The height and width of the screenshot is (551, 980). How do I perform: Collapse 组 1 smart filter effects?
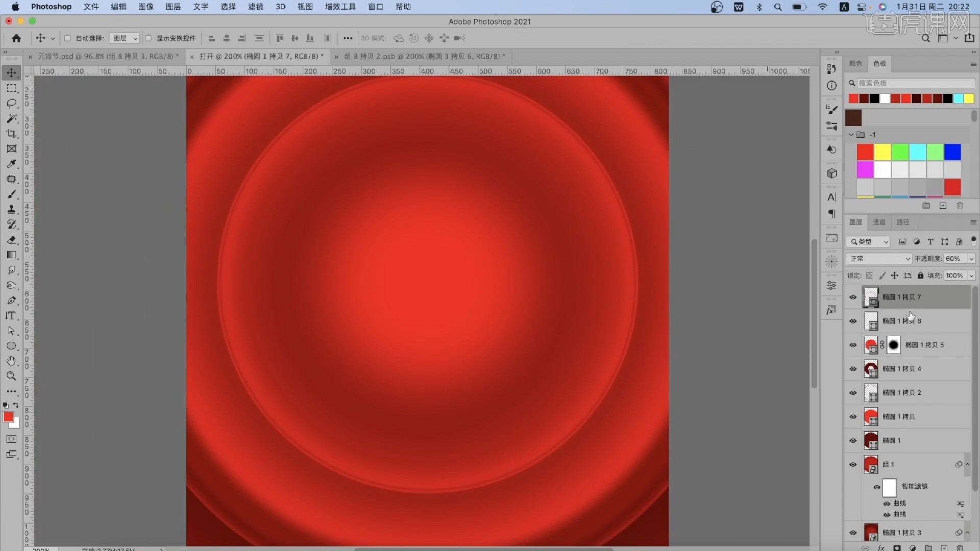tap(967, 465)
